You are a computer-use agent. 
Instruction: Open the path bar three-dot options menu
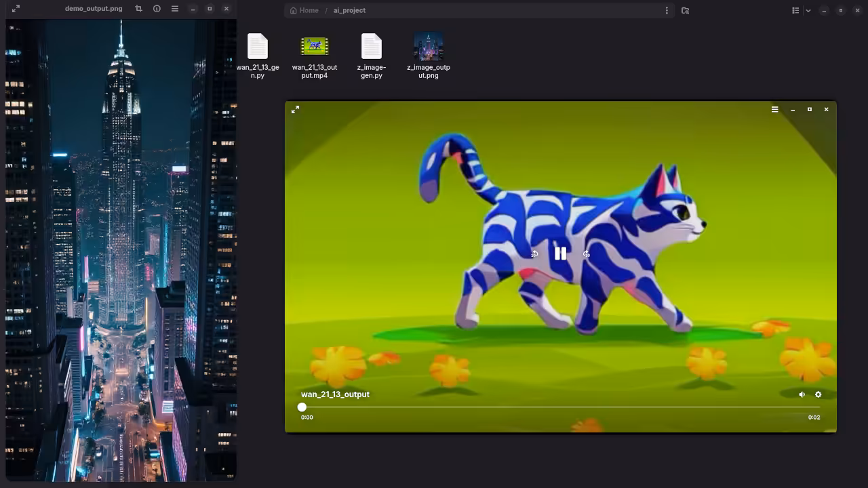point(667,10)
